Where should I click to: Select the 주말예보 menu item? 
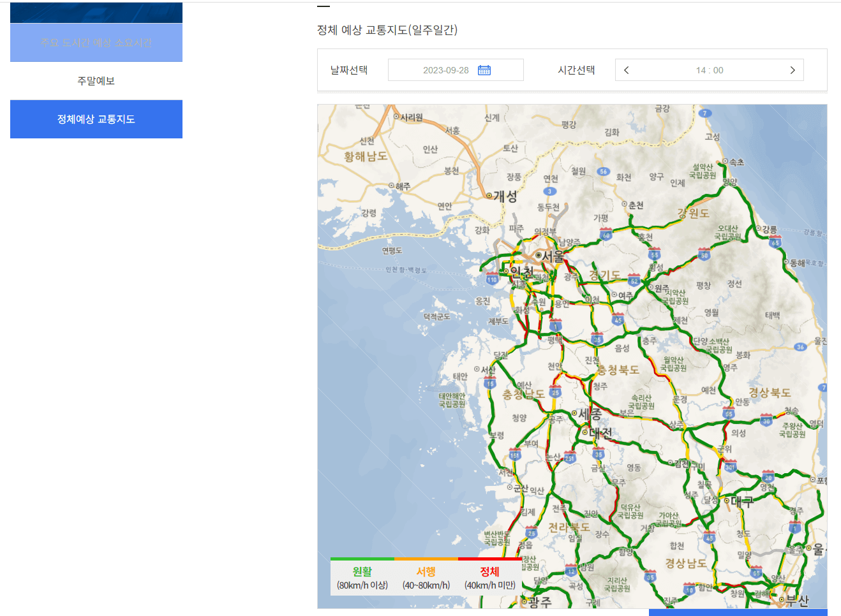pyautogui.click(x=96, y=79)
